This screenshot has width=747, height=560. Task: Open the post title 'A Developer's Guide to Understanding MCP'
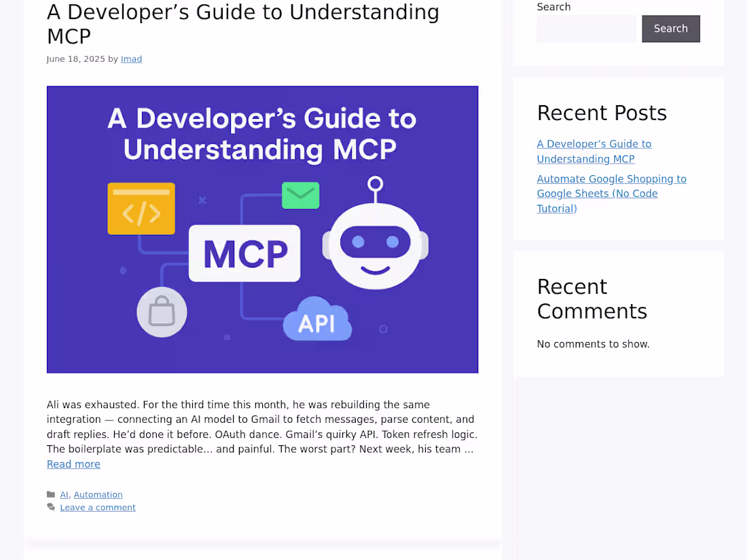(243, 24)
